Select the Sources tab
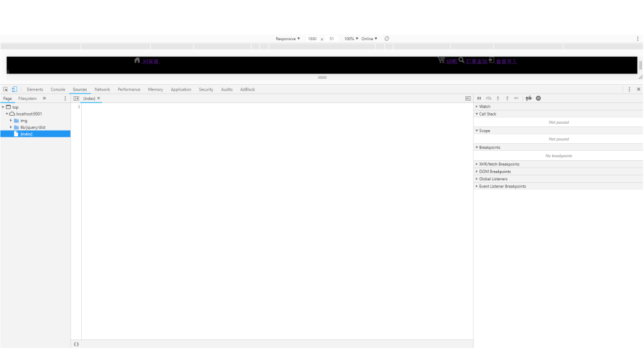This screenshot has width=644, height=362. [80, 89]
